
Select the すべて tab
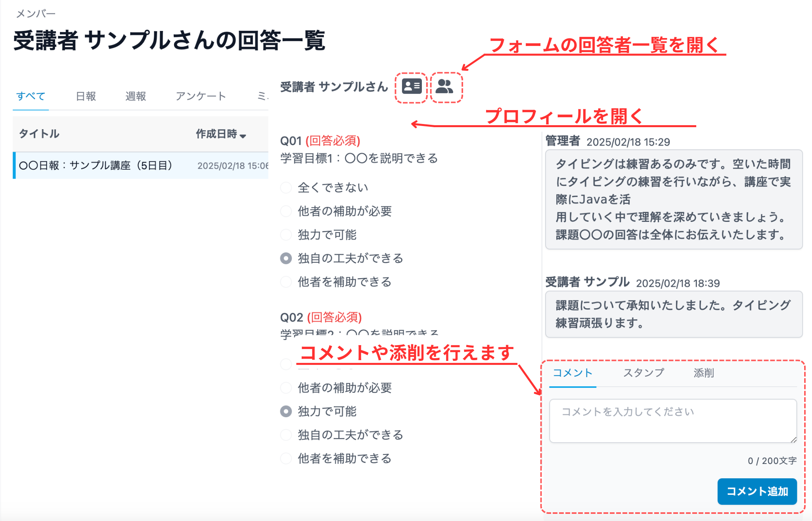coord(31,96)
